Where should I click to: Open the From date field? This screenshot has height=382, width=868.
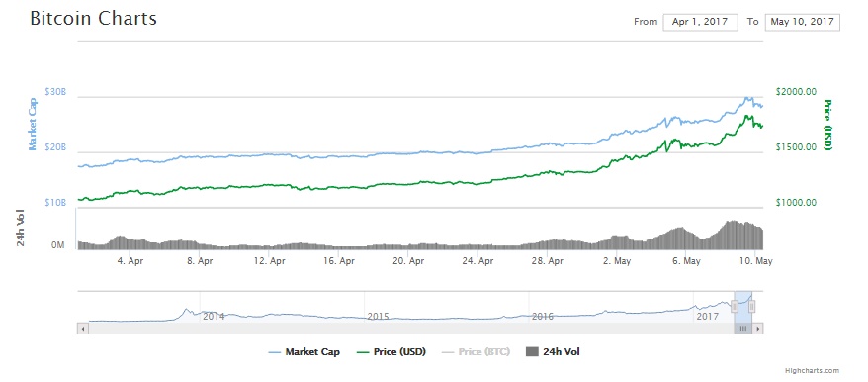click(x=700, y=22)
